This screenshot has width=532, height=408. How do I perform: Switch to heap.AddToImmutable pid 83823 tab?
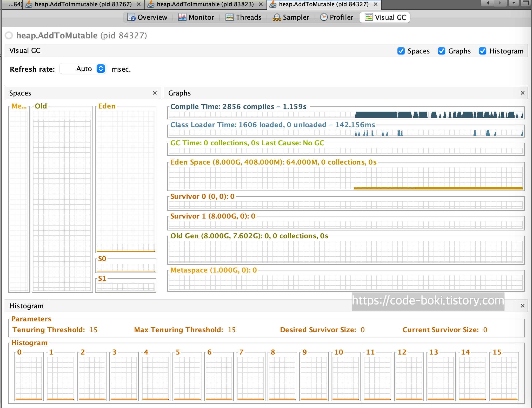pyautogui.click(x=205, y=4)
